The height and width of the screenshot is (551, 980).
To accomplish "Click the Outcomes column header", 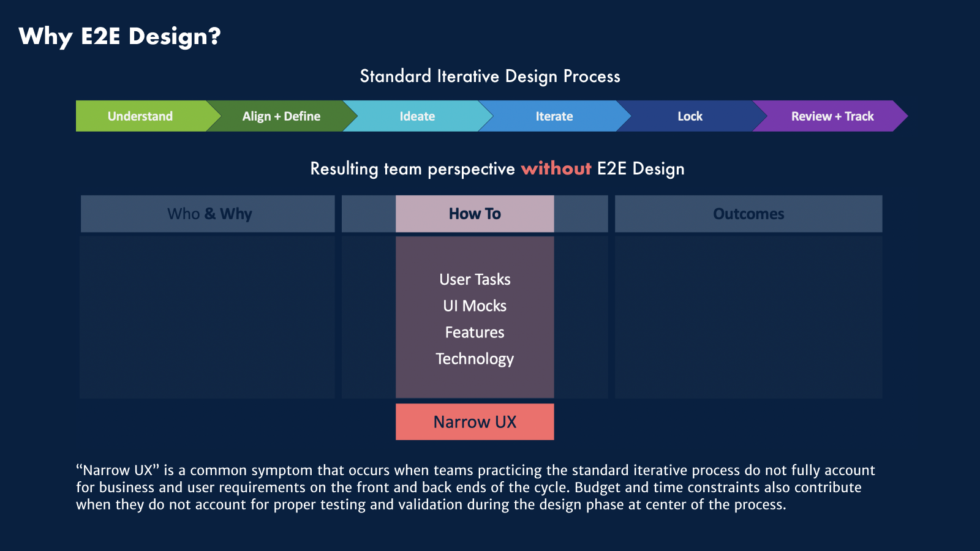I will click(x=748, y=214).
